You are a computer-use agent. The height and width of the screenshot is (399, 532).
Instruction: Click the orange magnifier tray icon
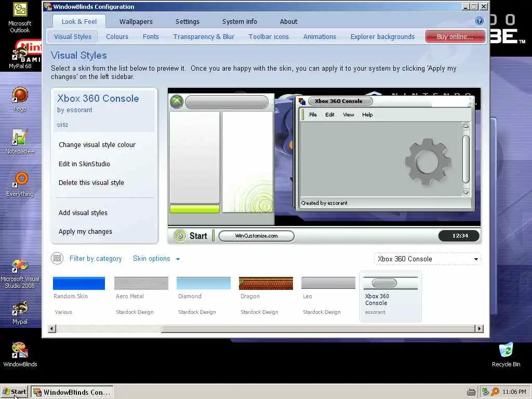495,392
